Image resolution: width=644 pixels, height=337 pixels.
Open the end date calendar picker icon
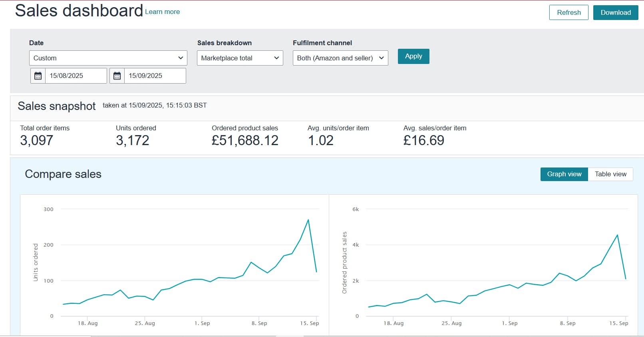(117, 76)
